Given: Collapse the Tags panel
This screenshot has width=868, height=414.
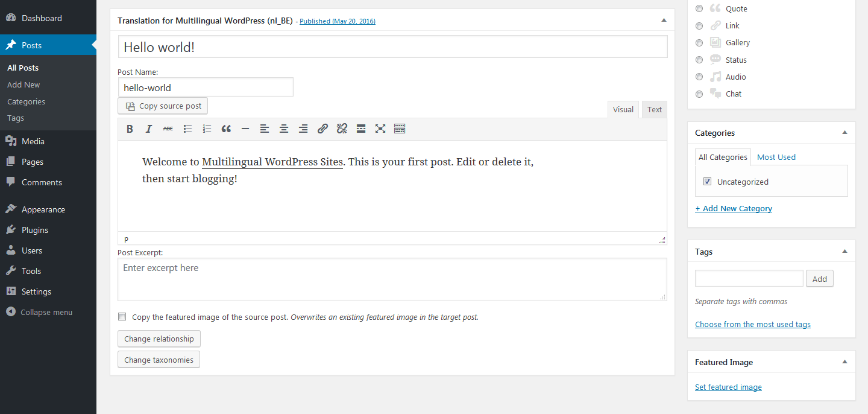Looking at the screenshot, I should 844,252.
